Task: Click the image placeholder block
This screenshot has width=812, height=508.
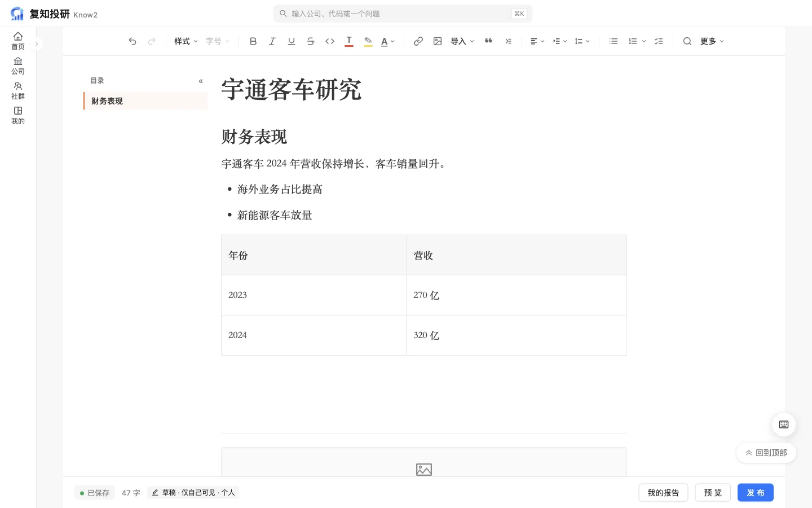Action: tap(424, 463)
